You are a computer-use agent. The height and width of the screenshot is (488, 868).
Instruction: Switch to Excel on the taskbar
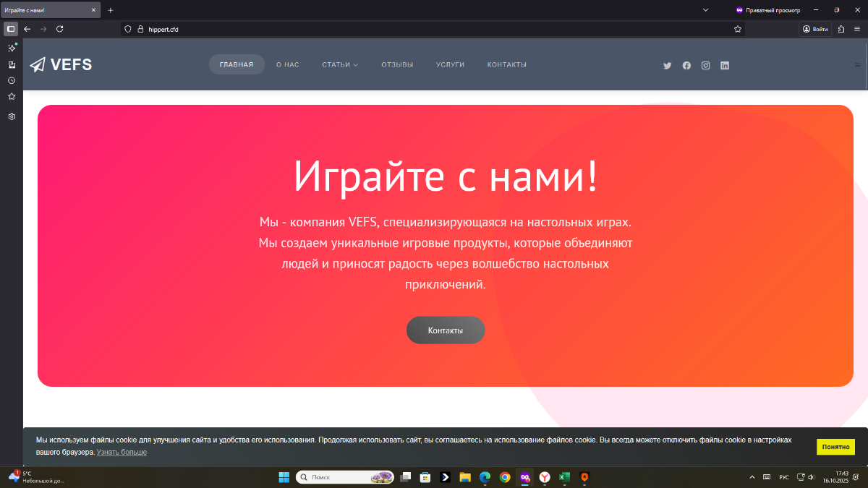point(564,477)
